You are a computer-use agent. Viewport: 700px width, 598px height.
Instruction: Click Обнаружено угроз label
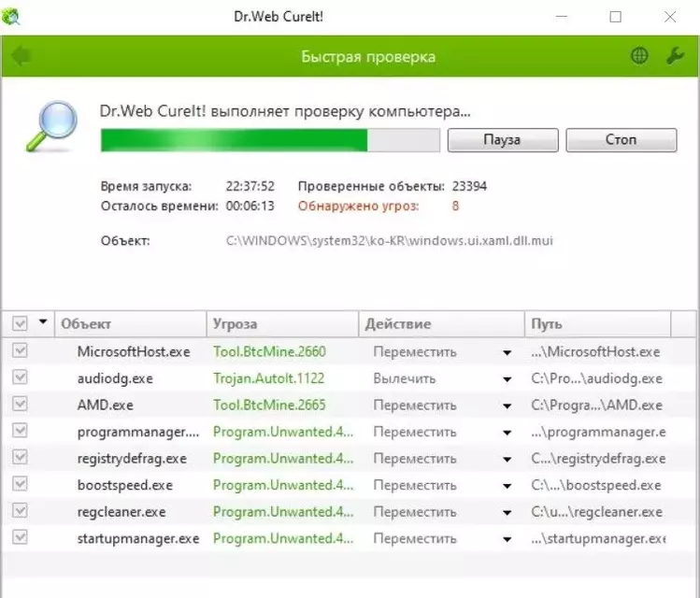pyautogui.click(x=359, y=206)
